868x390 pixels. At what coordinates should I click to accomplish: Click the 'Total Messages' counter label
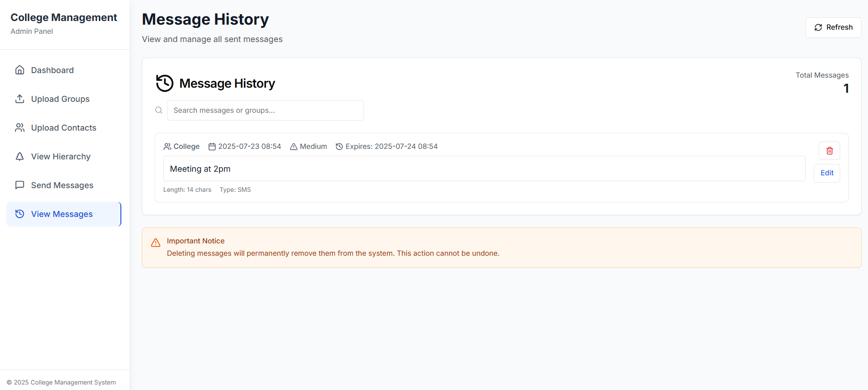pyautogui.click(x=822, y=75)
